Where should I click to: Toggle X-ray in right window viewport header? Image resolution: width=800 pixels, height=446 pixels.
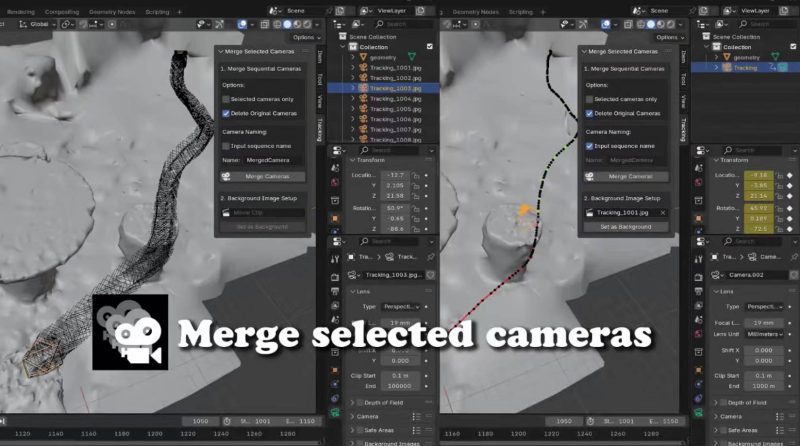pos(628,24)
